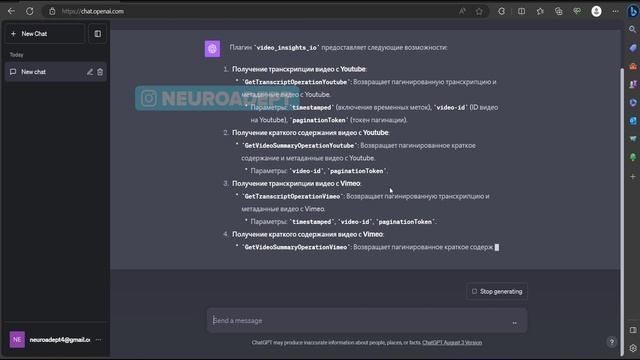Add a site with sidebar plus icon

(x=633, y=177)
